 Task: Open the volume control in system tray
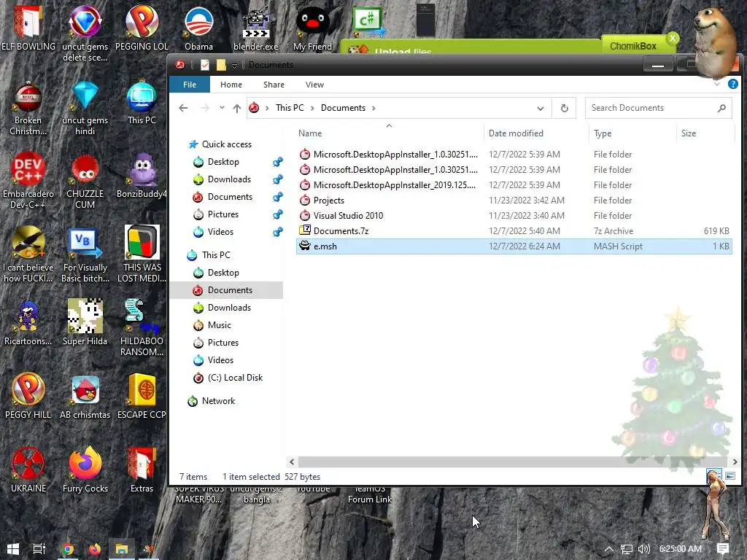pos(643,549)
